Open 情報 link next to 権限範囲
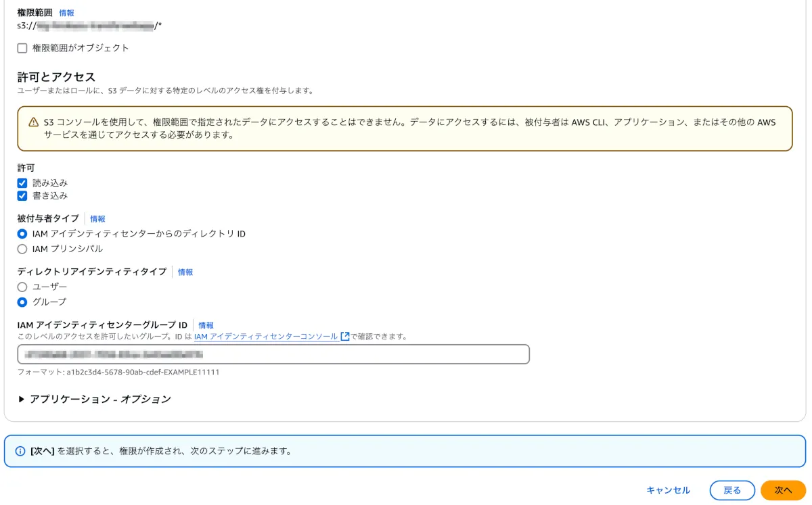 [x=67, y=13]
